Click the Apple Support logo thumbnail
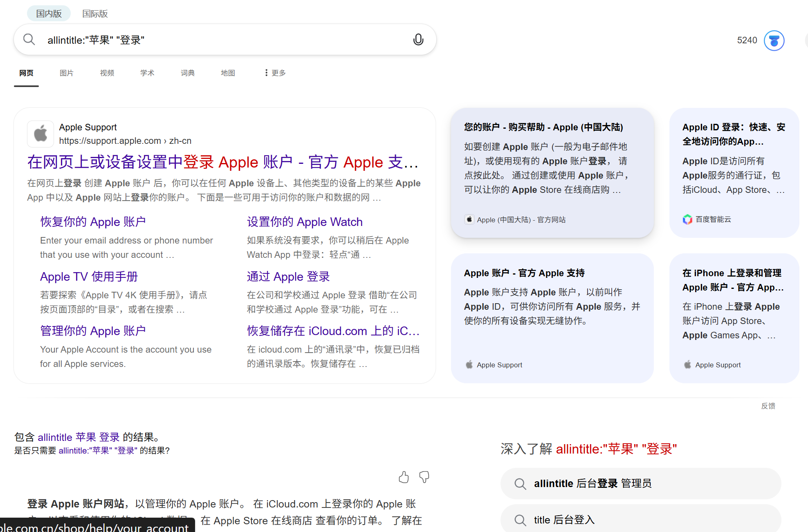808x532 pixels. (40, 134)
